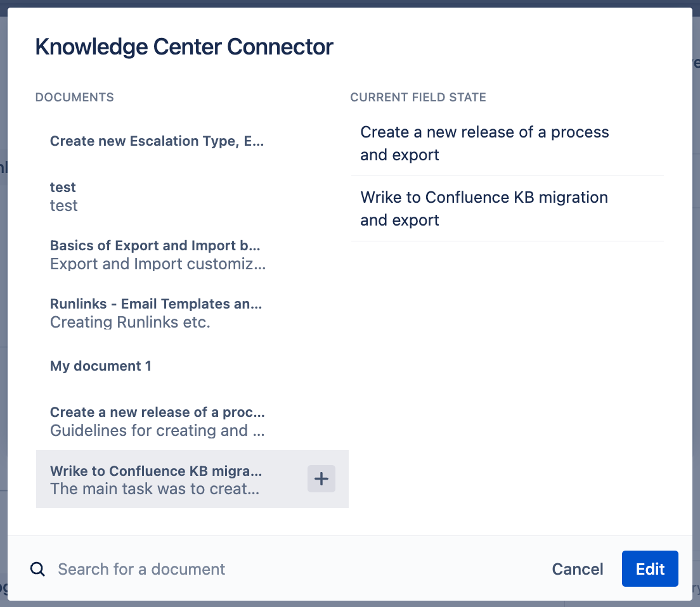Click the DOCUMENTS column heading
The image size is (700, 607).
point(75,97)
